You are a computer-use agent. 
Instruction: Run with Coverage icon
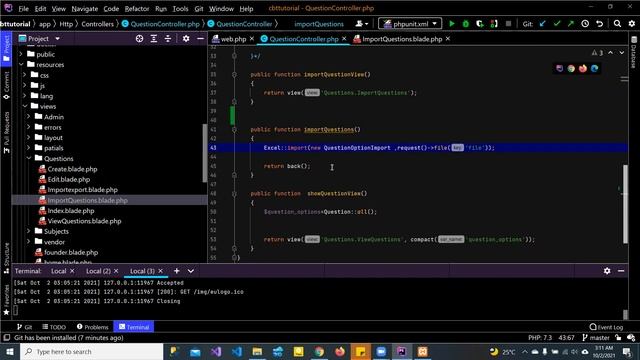[x=480, y=24]
